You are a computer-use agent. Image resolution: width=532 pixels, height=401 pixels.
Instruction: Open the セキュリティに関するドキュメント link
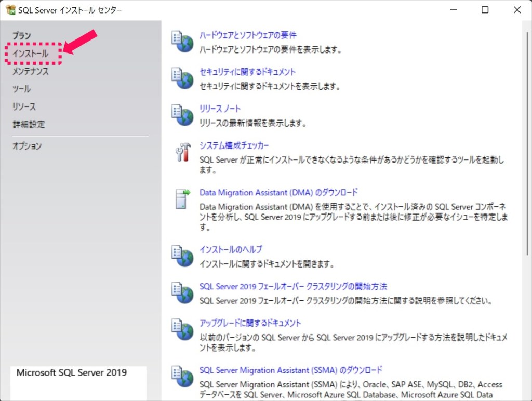point(247,72)
